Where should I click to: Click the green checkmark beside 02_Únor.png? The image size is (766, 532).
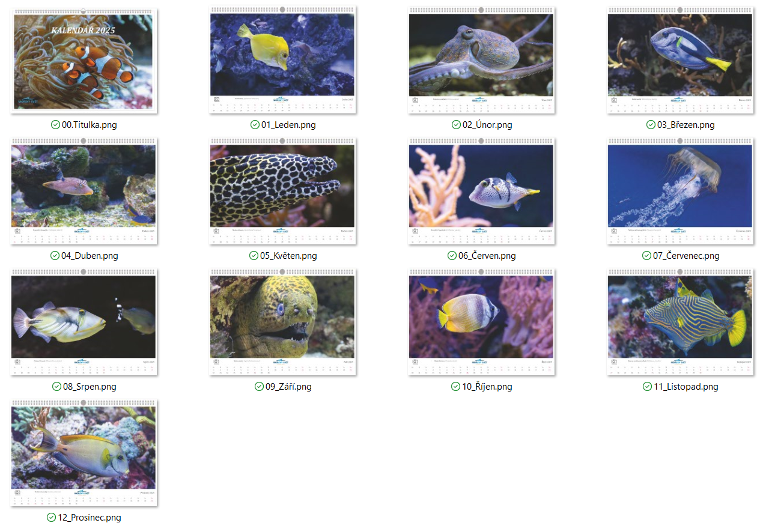pos(456,125)
